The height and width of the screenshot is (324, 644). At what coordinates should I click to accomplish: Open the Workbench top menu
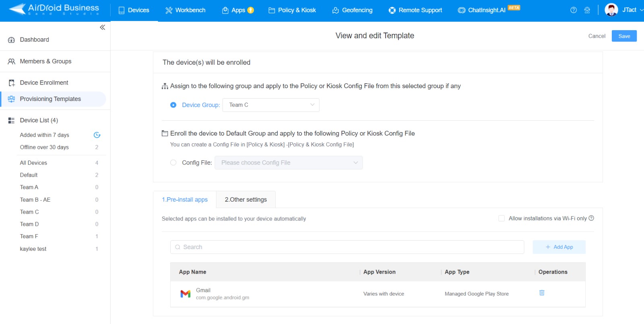186,10
